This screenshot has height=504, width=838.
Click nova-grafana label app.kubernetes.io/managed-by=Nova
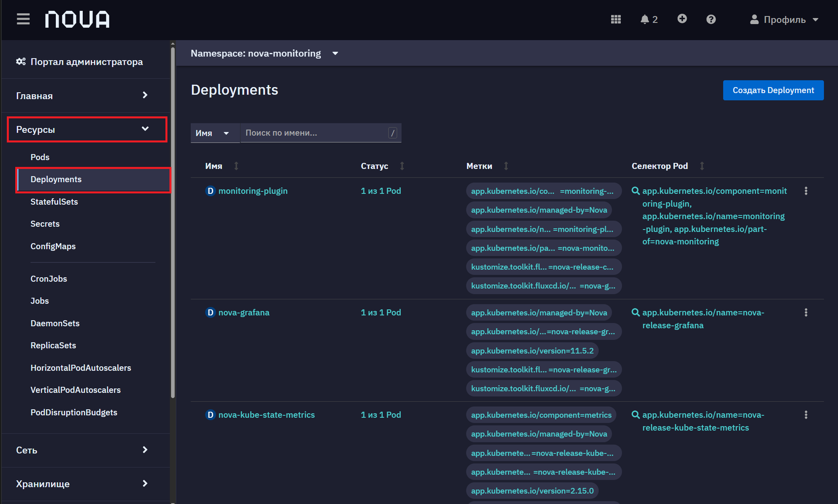[539, 312]
